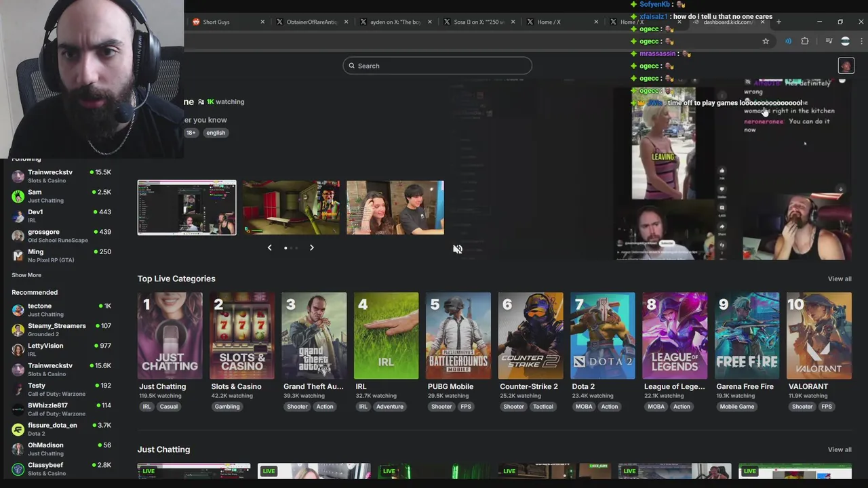Click the 1K watching viewer count text
868x488 pixels.
[226, 102]
